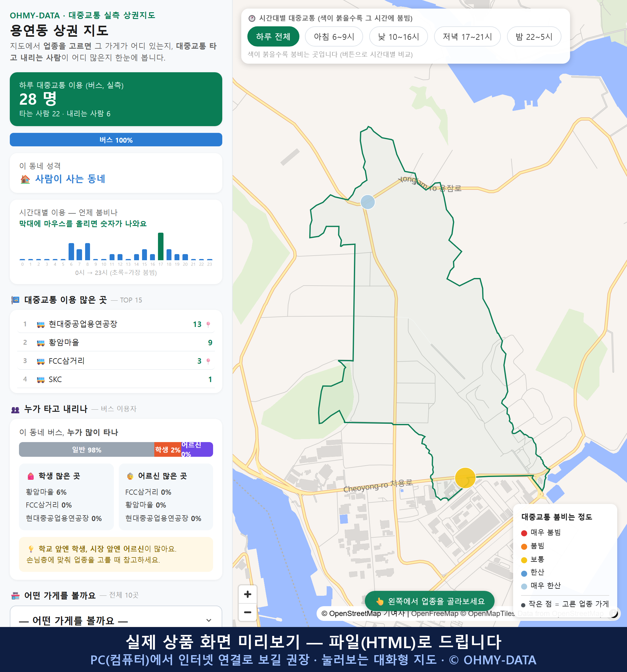Click the blue 한산 legend dot
627x672 pixels.
point(524,573)
